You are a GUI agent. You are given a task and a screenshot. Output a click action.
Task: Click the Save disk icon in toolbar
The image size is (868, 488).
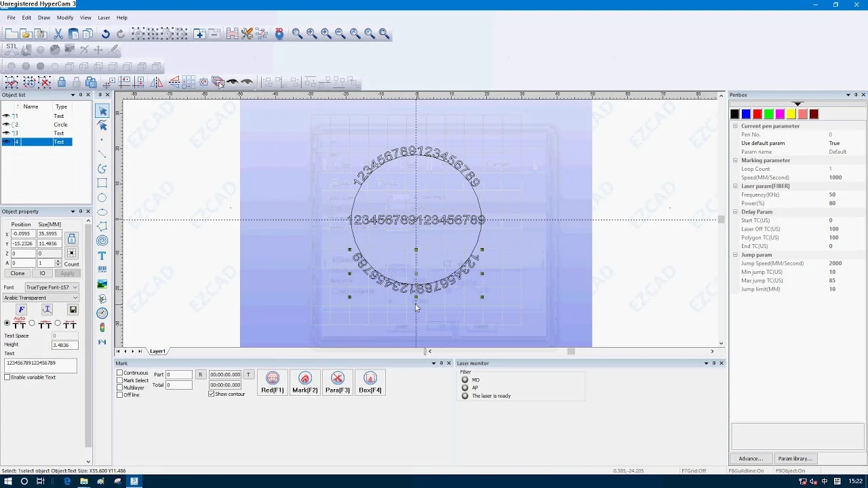[x=41, y=34]
